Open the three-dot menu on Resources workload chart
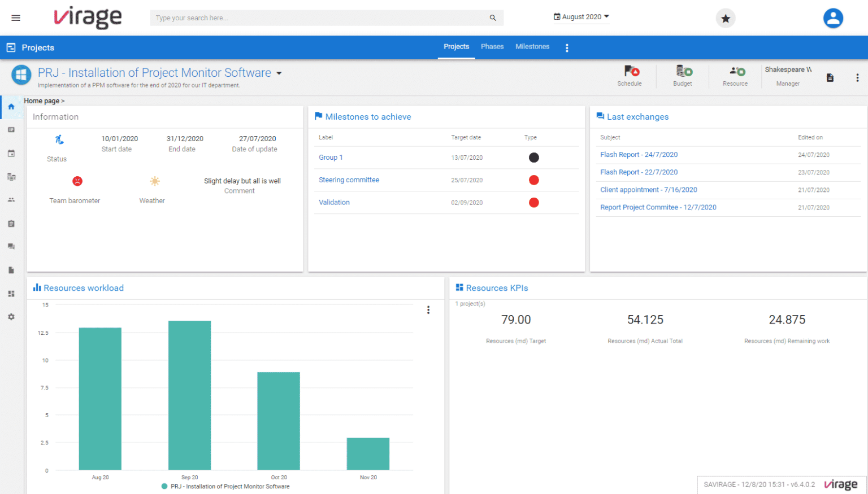Image resolution: width=868 pixels, height=494 pixels. (428, 310)
